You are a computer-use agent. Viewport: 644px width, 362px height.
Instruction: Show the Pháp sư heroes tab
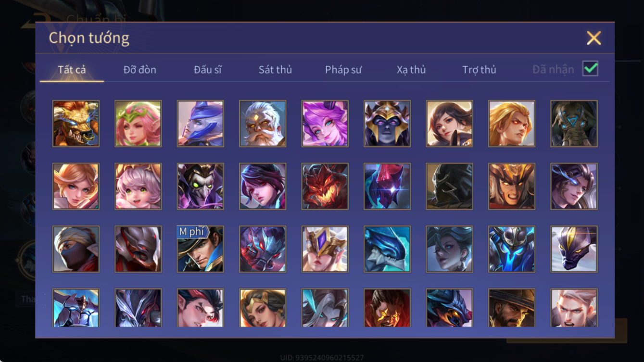(343, 70)
